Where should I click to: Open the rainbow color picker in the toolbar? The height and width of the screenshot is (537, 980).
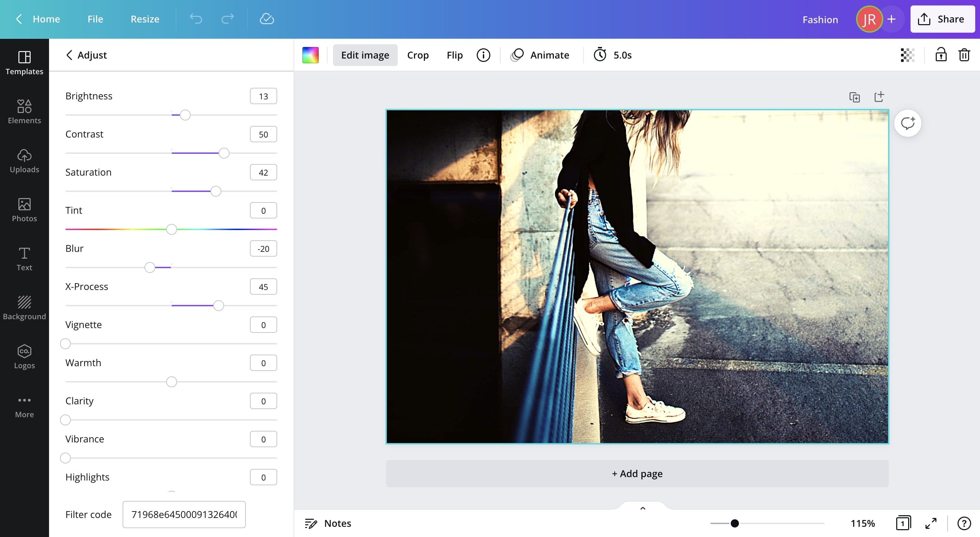point(310,55)
